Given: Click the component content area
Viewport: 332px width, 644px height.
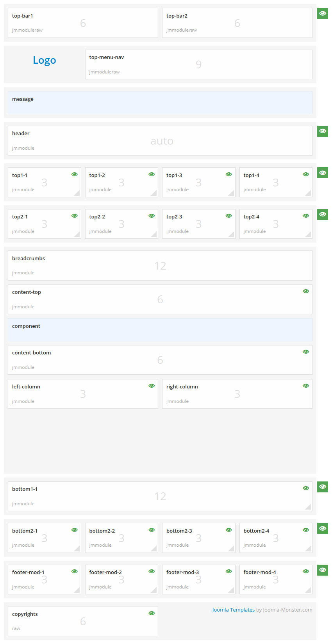Looking at the screenshot, I should [160, 329].
